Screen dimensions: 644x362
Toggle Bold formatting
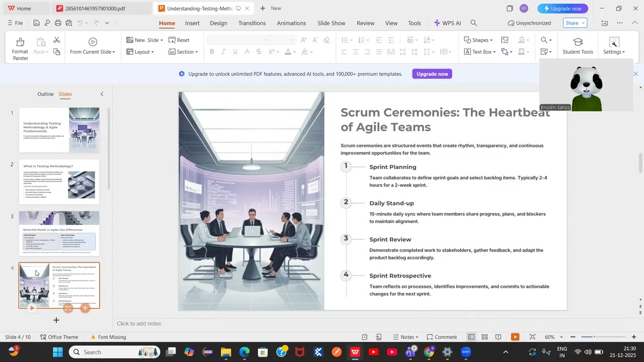point(212,52)
